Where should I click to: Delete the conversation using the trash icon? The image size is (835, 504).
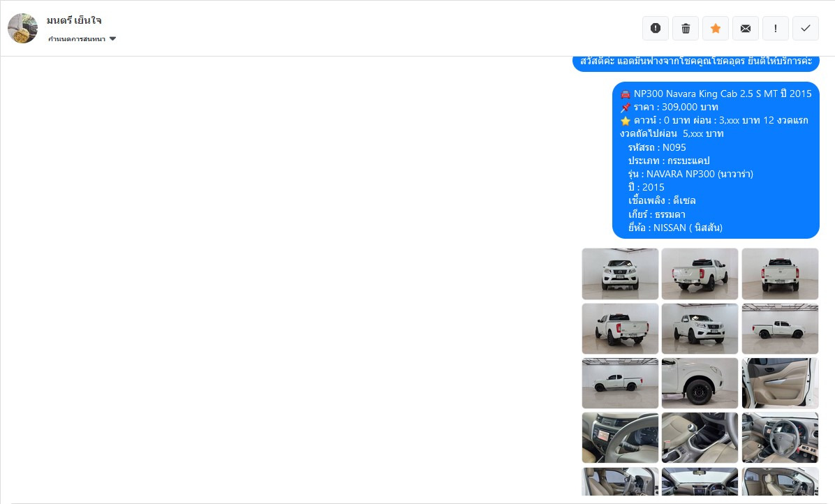click(686, 28)
